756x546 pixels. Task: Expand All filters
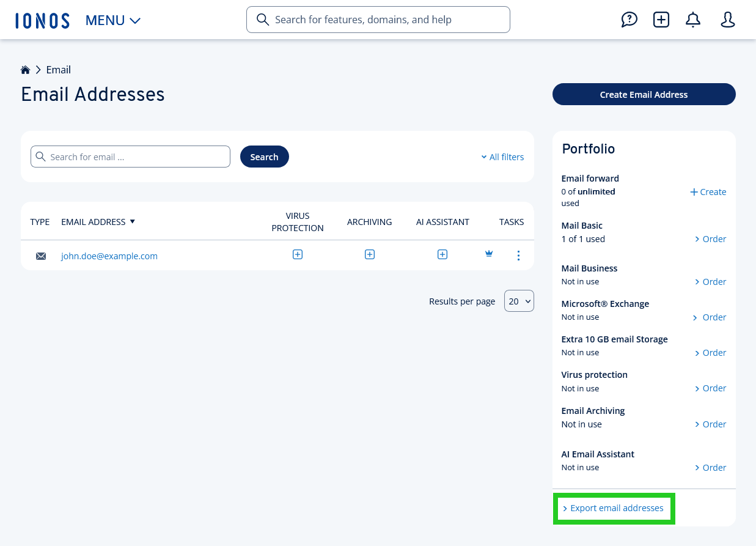(502, 157)
